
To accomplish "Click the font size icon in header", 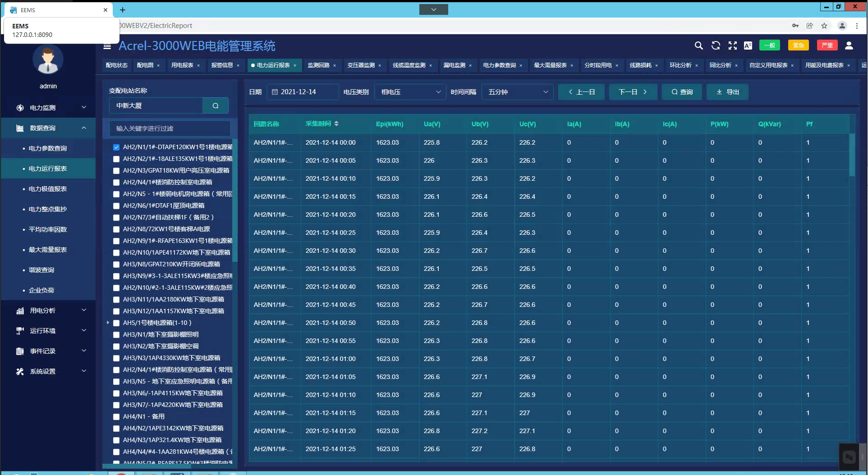I will pyautogui.click(x=748, y=46).
